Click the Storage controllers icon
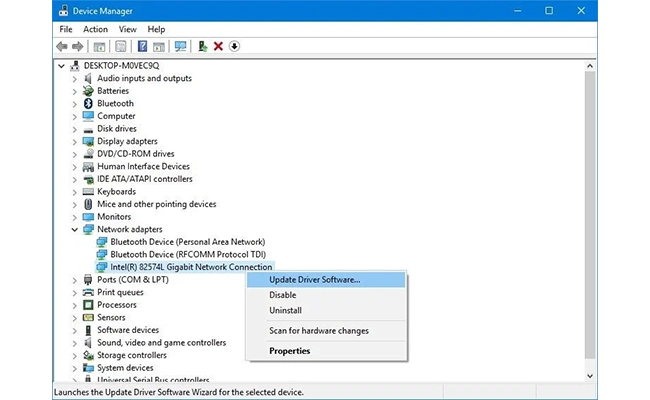The width and height of the screenshot is (650, 400). pos(88,355)
